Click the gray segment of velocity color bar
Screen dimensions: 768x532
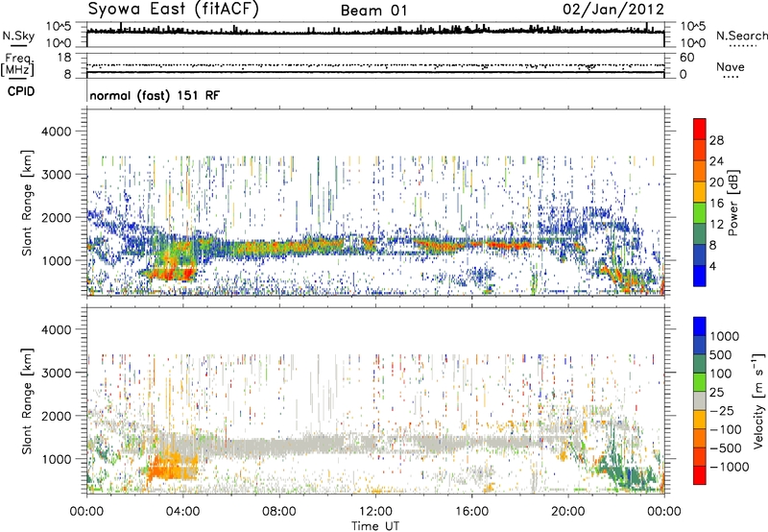(x=700, y=400)
